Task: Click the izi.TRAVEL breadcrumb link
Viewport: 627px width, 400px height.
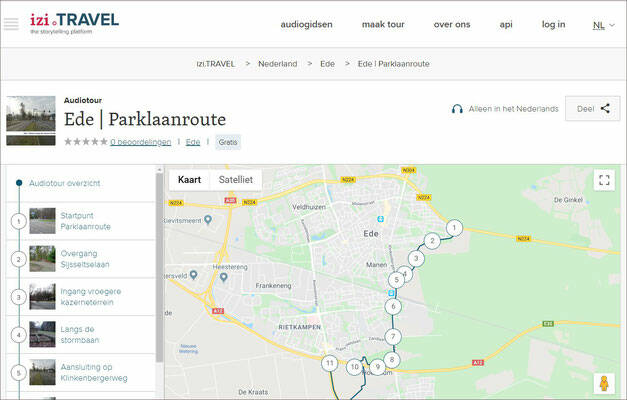Action: (216, 64)
